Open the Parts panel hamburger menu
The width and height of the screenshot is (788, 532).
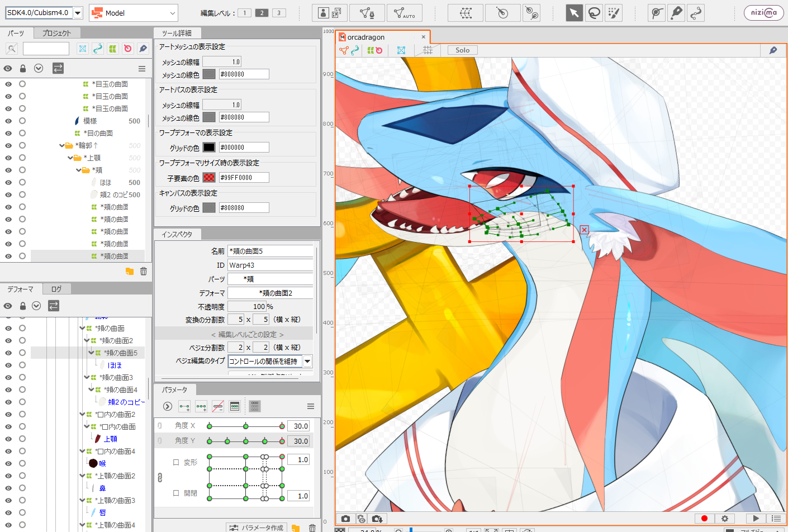tap(142, 69)
